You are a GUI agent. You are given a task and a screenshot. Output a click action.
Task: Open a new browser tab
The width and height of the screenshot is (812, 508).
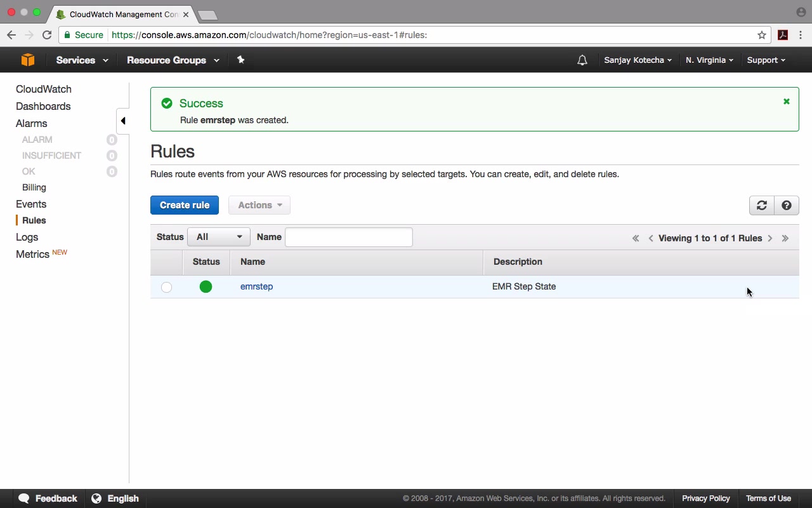pos(207,15)
